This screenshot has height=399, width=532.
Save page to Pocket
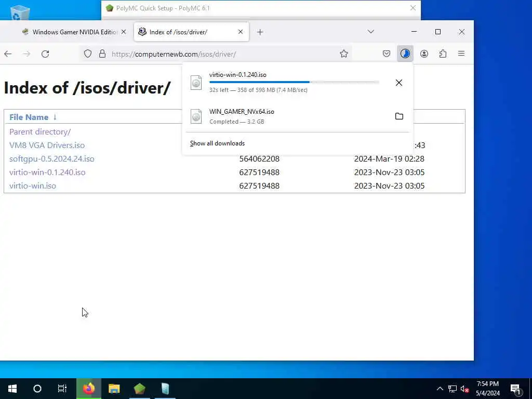(x=387, y=54)
